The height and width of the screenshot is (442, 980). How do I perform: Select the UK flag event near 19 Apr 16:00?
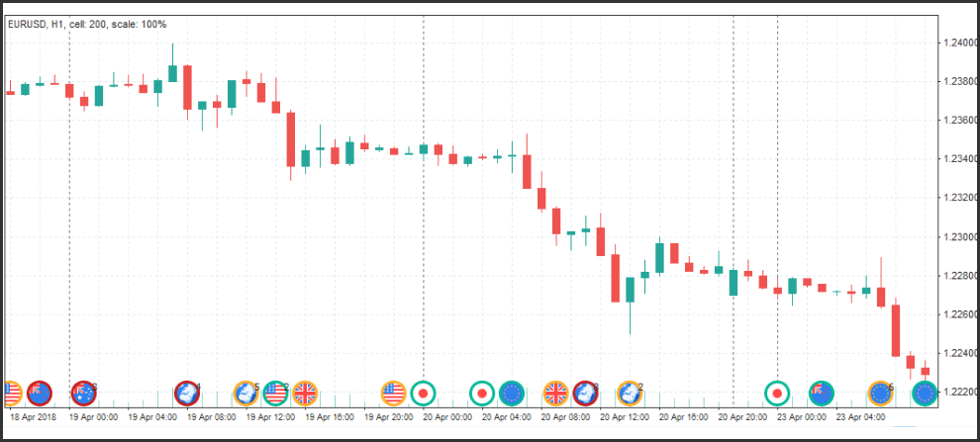point(305,394)
